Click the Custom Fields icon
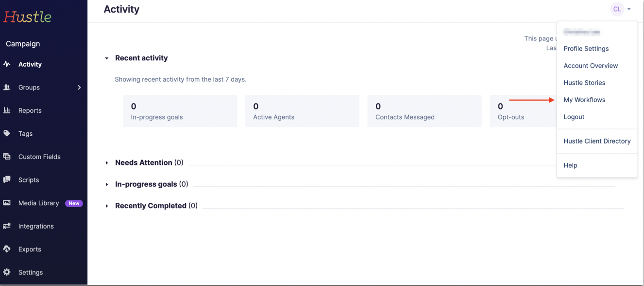Viewport: 644px width, 286px height. tap(7, 157)
